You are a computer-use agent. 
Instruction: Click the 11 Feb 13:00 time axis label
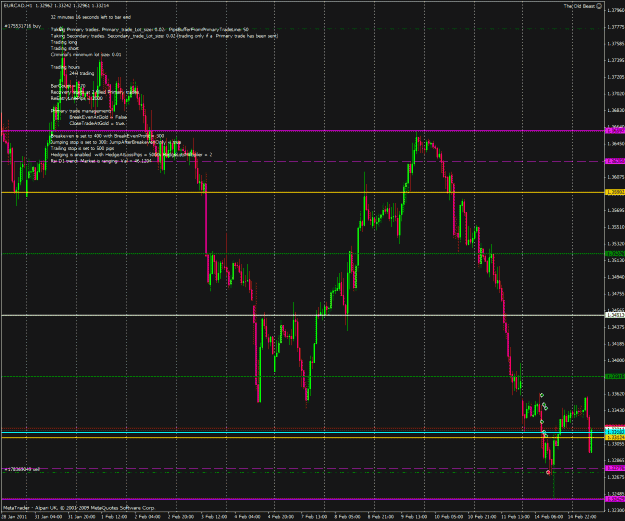[515, 517]
